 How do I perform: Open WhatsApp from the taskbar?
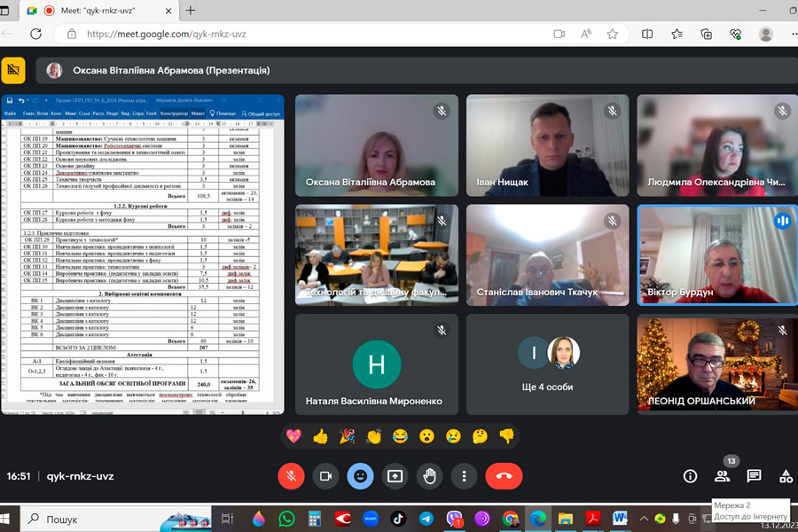click(286, 520)
